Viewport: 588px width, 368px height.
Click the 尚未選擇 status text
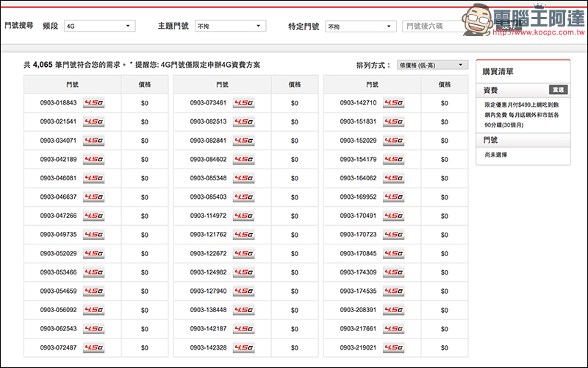click(x=495, y=155)
